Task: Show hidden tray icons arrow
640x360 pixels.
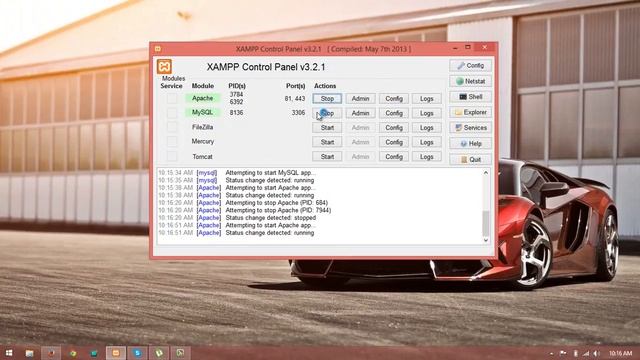Action: [x=551, y=353]
